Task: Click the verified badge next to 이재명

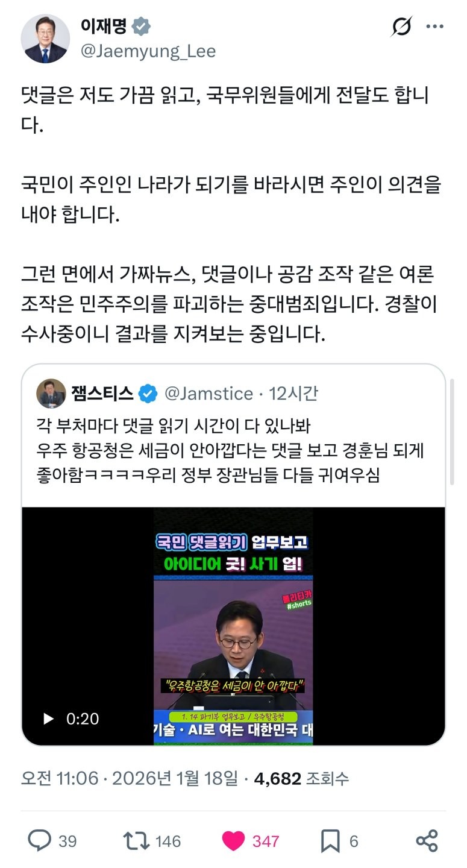Action: pyautogui.click(x=141, y=27)
